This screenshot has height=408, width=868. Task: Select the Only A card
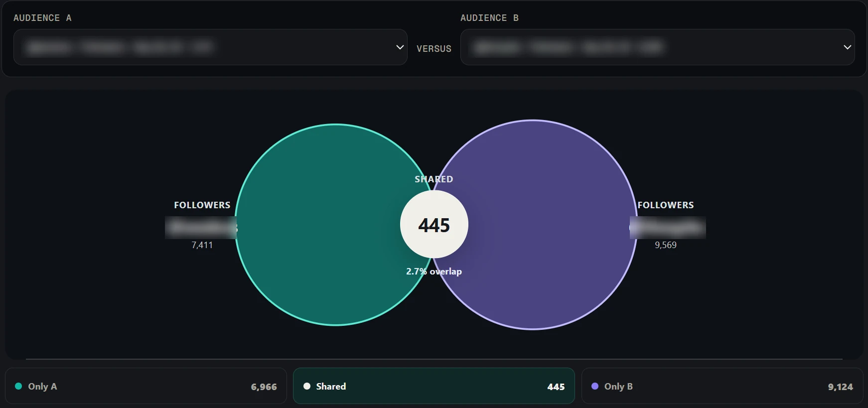(x=146, y=386)
